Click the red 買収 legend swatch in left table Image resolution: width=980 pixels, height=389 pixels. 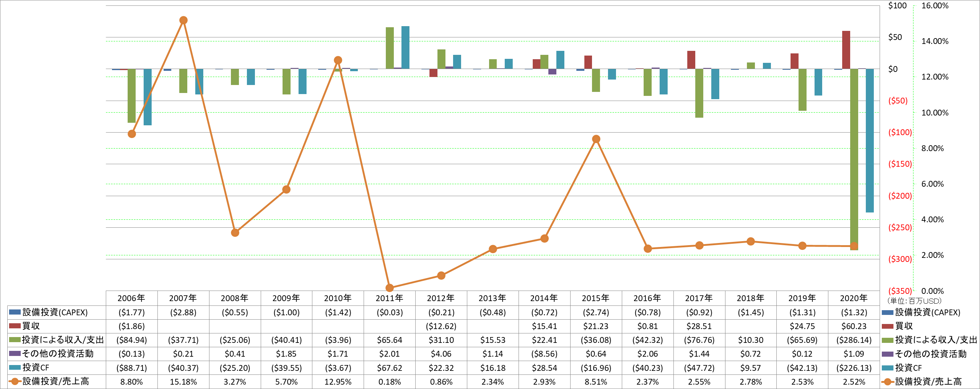15,326
